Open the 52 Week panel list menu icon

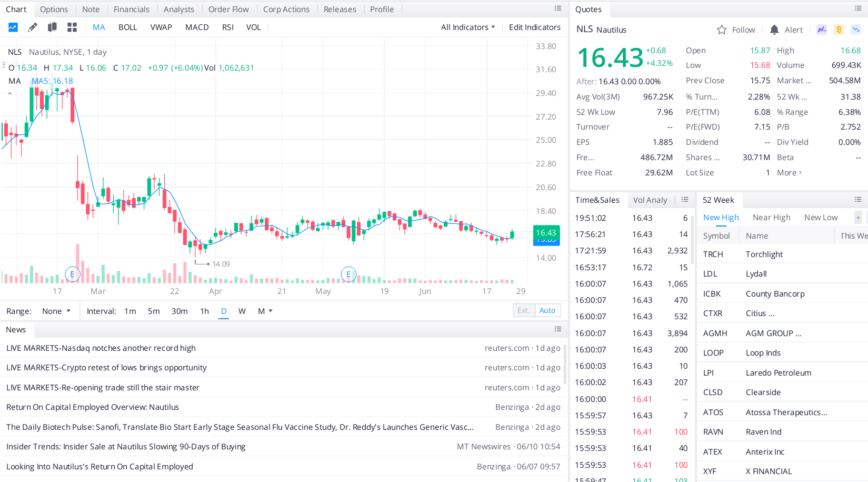(858, 200)
